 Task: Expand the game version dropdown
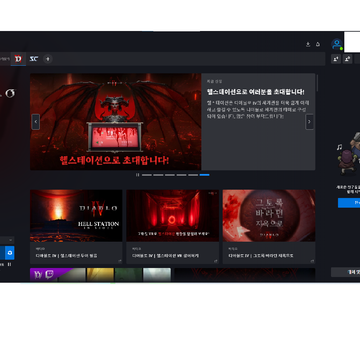7,240
